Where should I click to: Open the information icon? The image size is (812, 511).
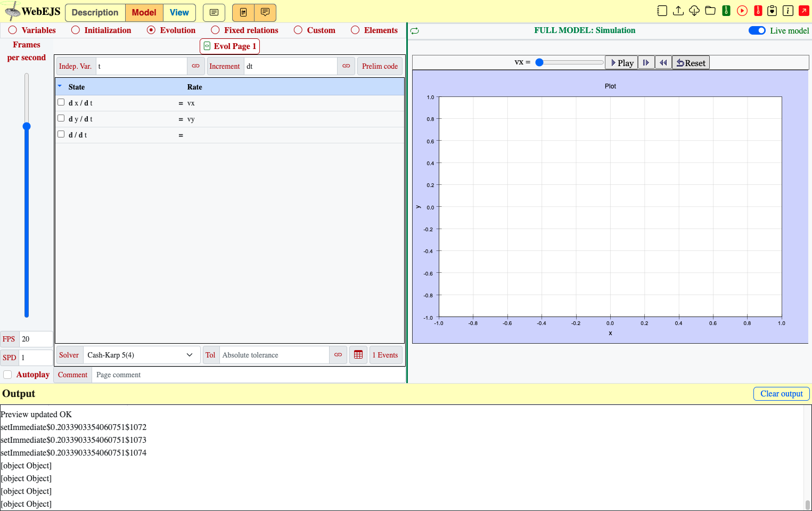tap(788, 11)
